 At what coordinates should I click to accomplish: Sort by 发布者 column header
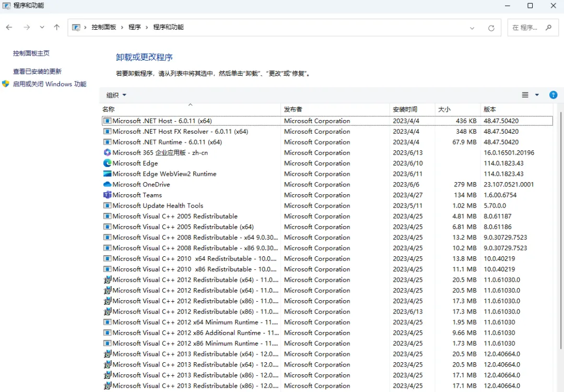(335, 109)
